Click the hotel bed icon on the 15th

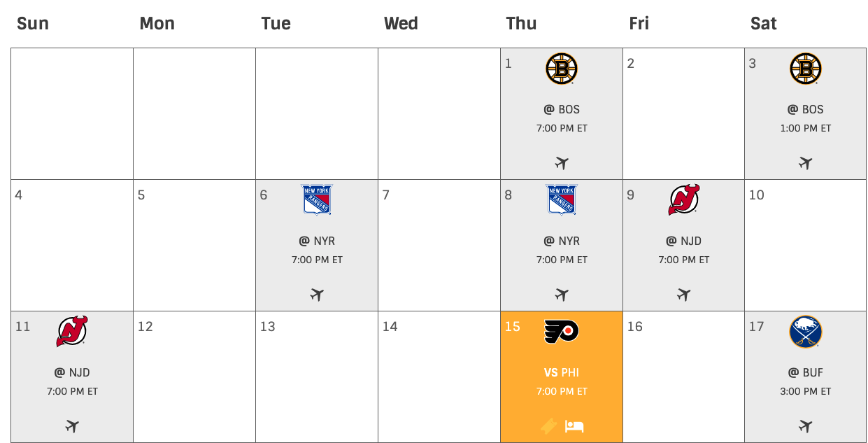click(x=574, y=426)
